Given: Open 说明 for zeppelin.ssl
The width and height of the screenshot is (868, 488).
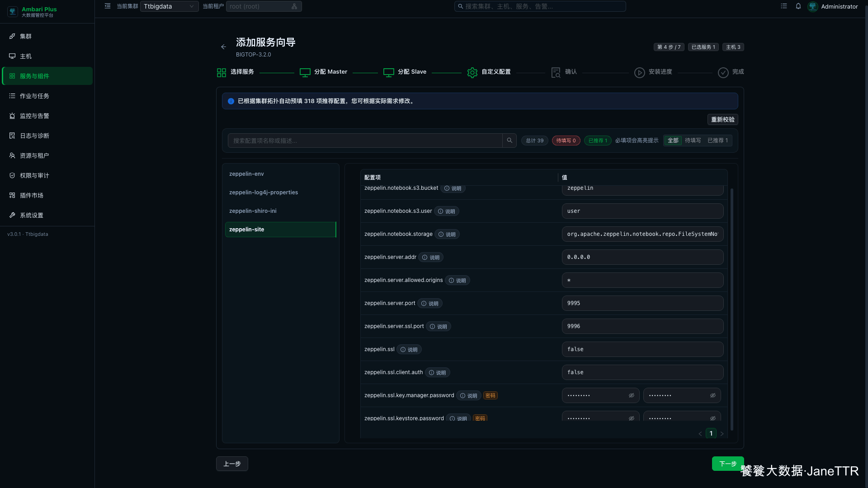Looking at the screenshot, I should coord(409,350).
